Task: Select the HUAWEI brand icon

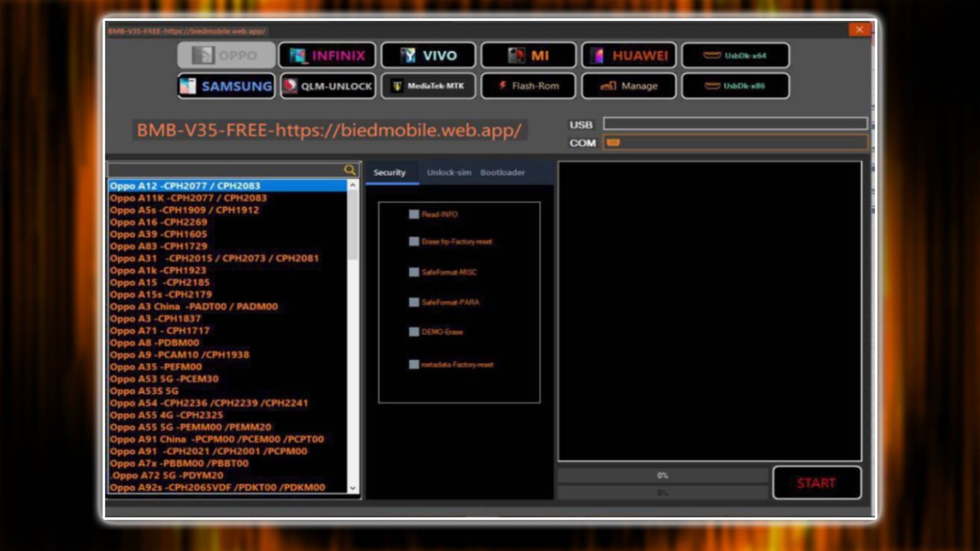Action: click(x=628, y=55)
